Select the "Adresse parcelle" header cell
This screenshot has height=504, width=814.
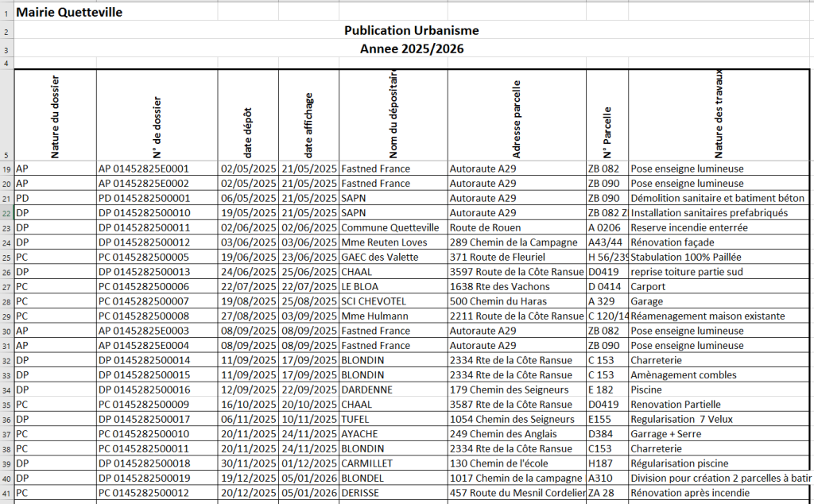pos(516,115)
